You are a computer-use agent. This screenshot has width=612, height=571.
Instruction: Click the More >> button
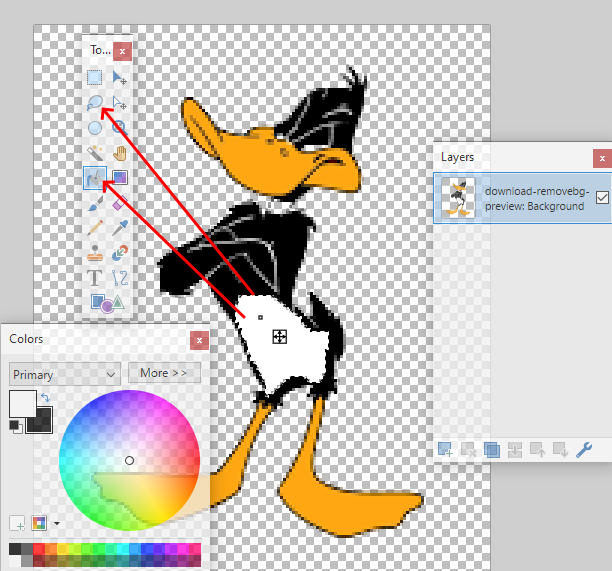click(x=164, y=373)
